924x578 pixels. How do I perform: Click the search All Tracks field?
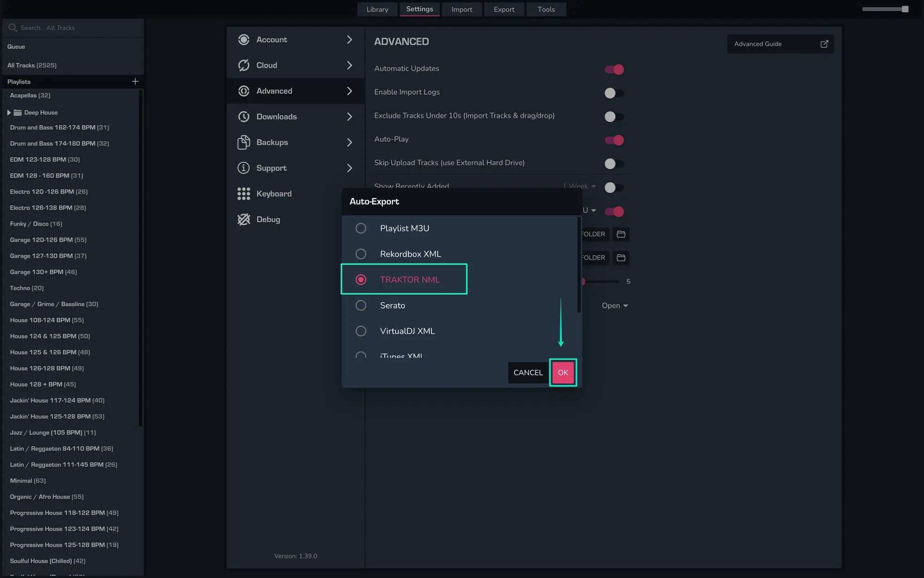(74, 28)
